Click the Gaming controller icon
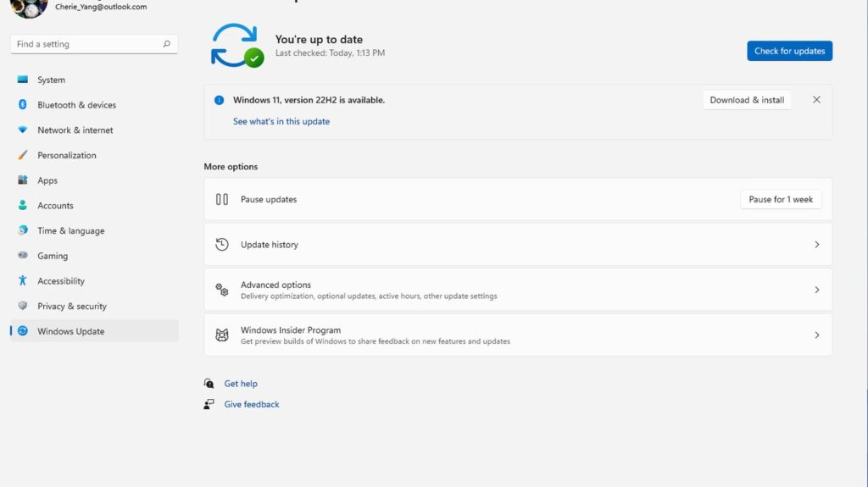Image resolution: width=868 pixels, height=487 pixels. coord(23,255)
